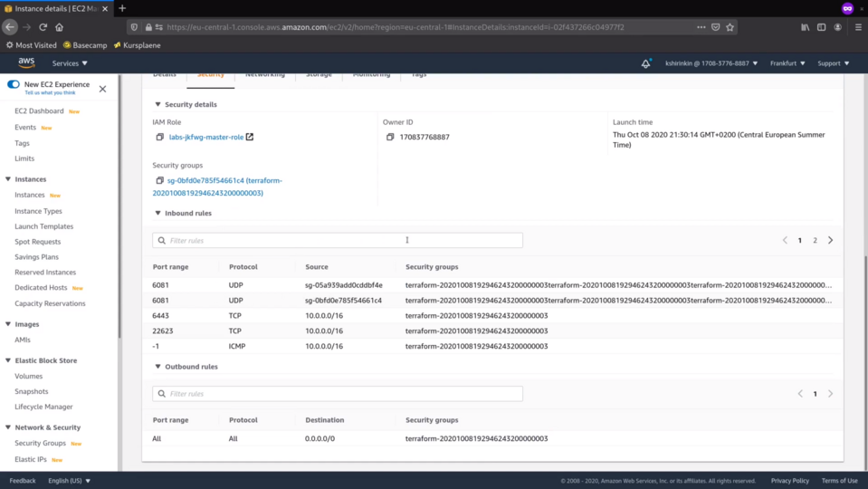Viewport: 868px width, 489px height.
Task: Open the Kursplaene bookmark
Action: 137,45
